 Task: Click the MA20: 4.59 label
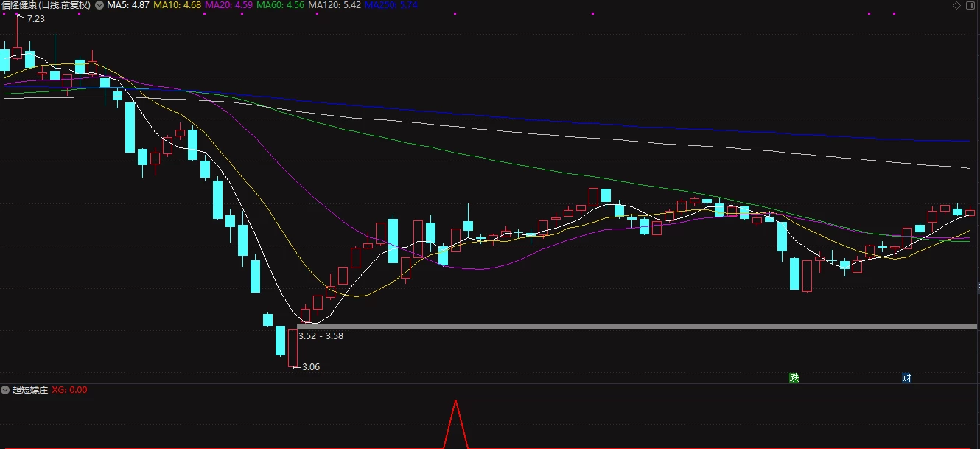tap(228, 5)
